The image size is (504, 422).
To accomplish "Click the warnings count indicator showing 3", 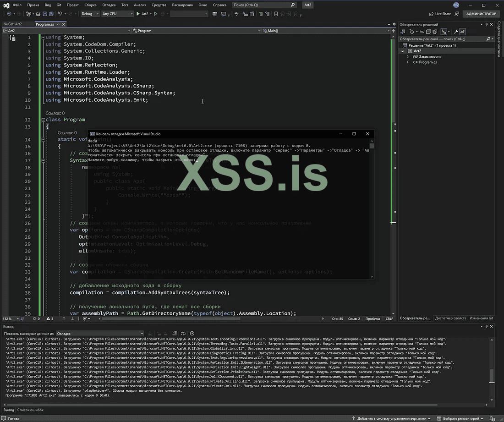I will pos(50,319).
